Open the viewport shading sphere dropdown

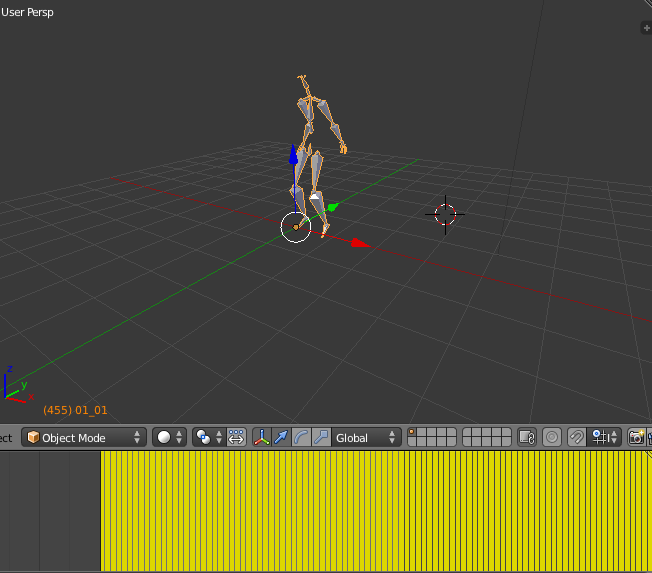click(169, 437)
